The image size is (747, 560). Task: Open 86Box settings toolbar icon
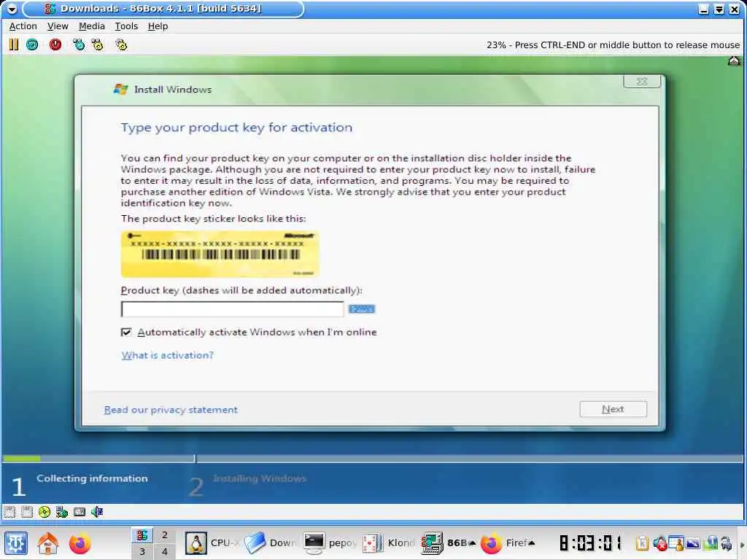(121, 44)
